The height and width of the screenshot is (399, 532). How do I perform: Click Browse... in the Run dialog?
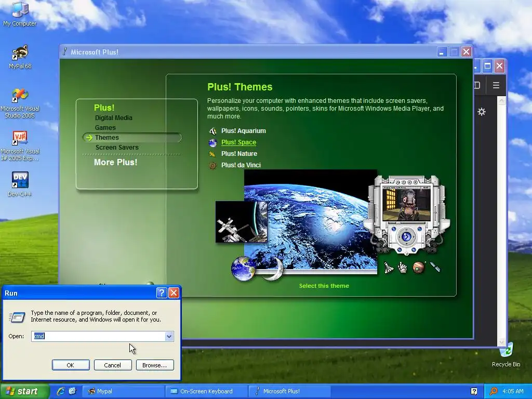(x=155, y=365)
